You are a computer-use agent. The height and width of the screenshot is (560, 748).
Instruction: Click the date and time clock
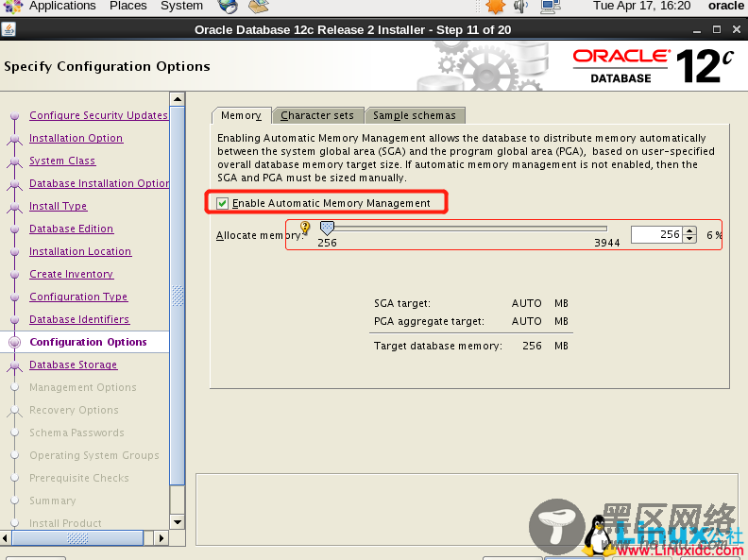point(641,6)
